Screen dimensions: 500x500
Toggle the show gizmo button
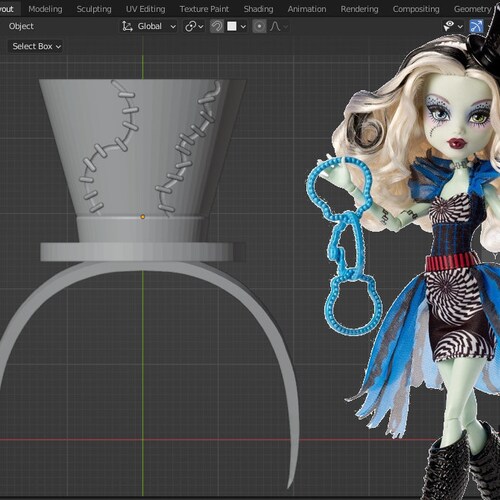tap(476, 26)
